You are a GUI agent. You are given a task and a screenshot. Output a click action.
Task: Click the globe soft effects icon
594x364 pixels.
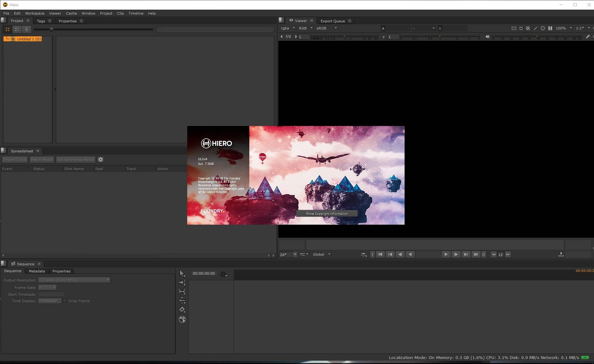(x=182, y=319)
